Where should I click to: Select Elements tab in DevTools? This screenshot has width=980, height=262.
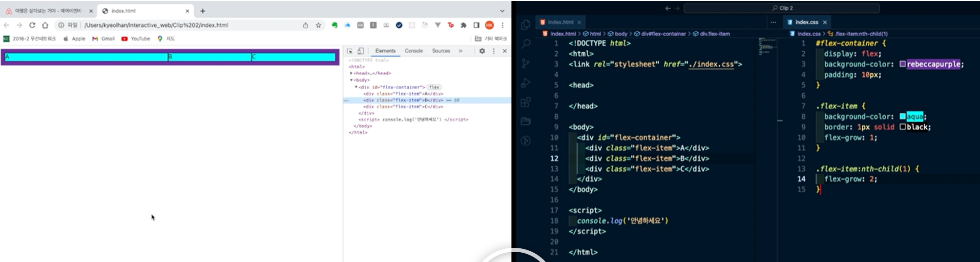tap(385, 51)
